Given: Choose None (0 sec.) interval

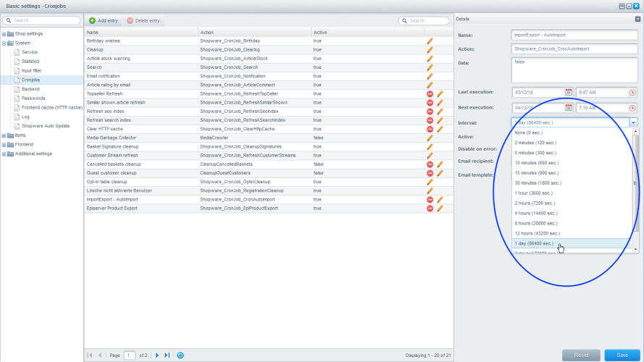Looking at the screenshot, I should pyautogui.click(x=571, y=133).
